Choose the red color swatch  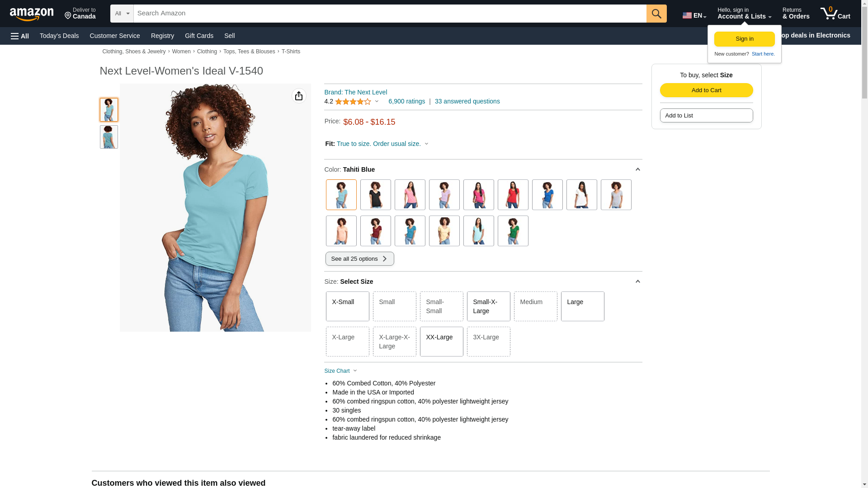click(513, 195)
